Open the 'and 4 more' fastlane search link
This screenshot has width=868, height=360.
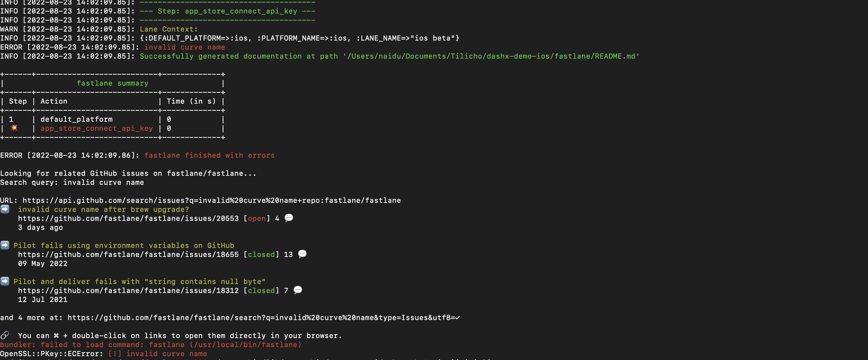click(x=263, y=317)
